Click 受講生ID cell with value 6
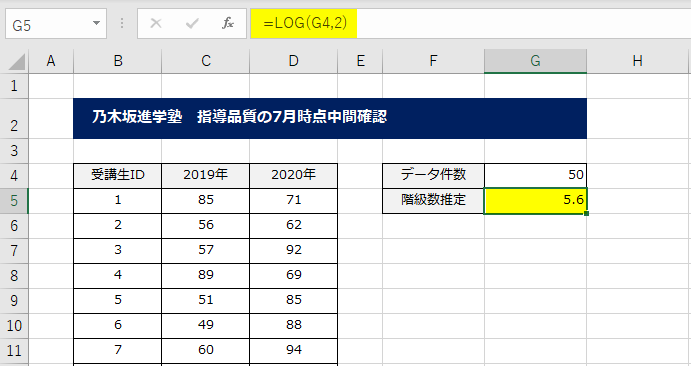 click(x=118, y=326)
